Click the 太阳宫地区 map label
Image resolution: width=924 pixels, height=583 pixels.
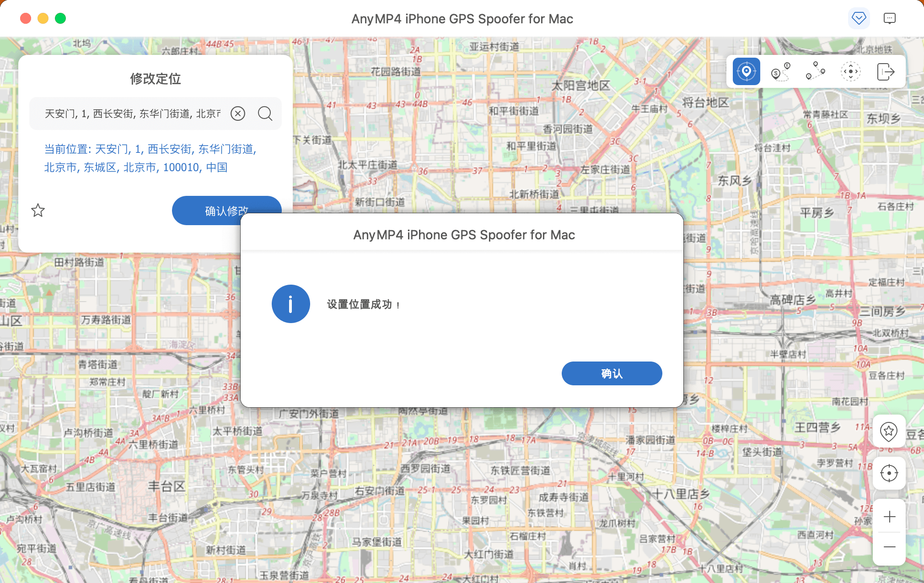[x=581, y=86]
